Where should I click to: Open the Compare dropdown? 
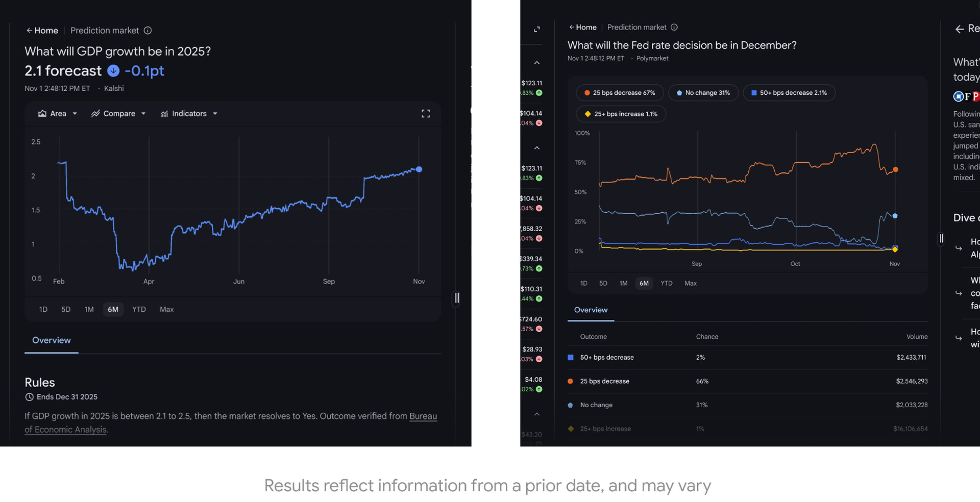pos(118,113)
